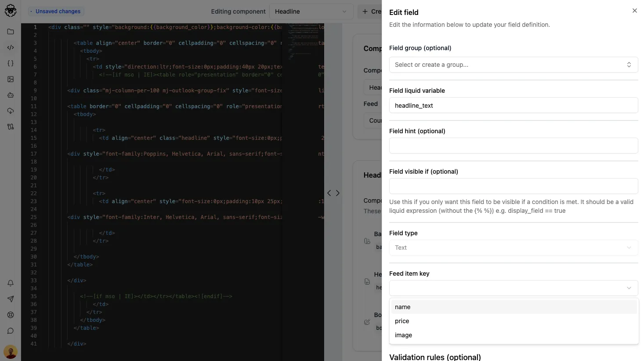
Task: Open the integrations plug icon
Action: [10, 127]
